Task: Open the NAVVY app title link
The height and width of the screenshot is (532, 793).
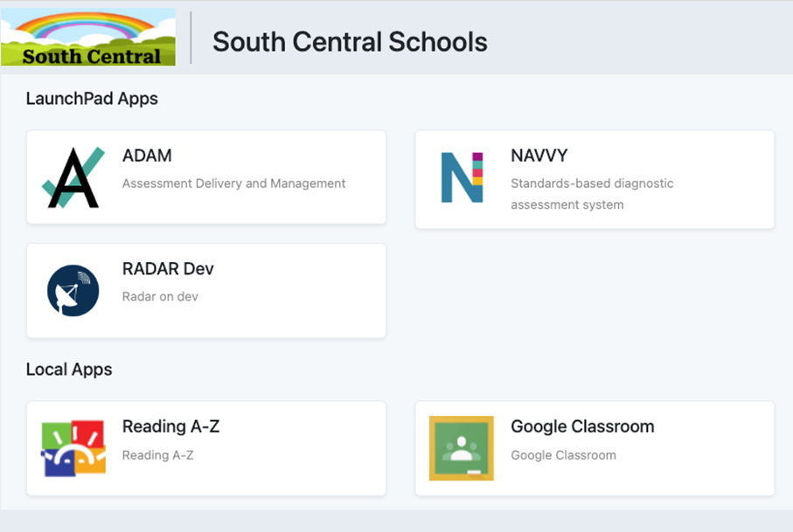Action: (x=539, y=156)
